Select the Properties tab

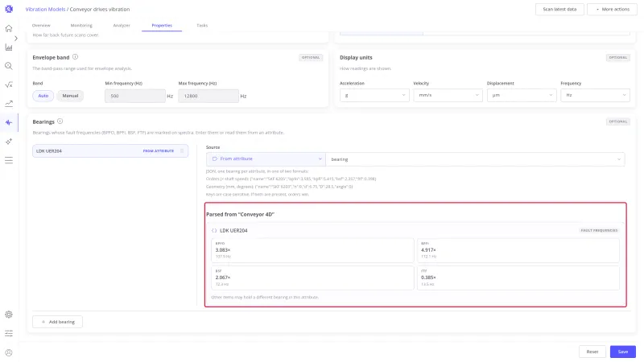pyautogui.click(x=162, y=26)
